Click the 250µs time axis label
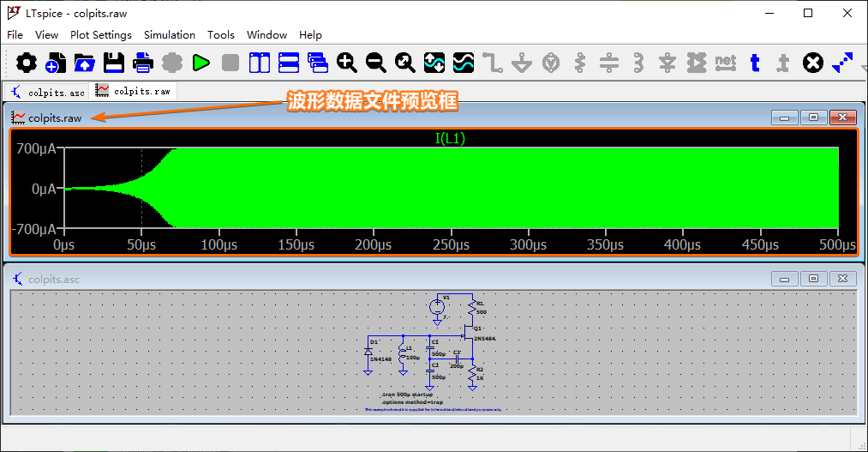The image size is (868, 452). tap(452, 244)
